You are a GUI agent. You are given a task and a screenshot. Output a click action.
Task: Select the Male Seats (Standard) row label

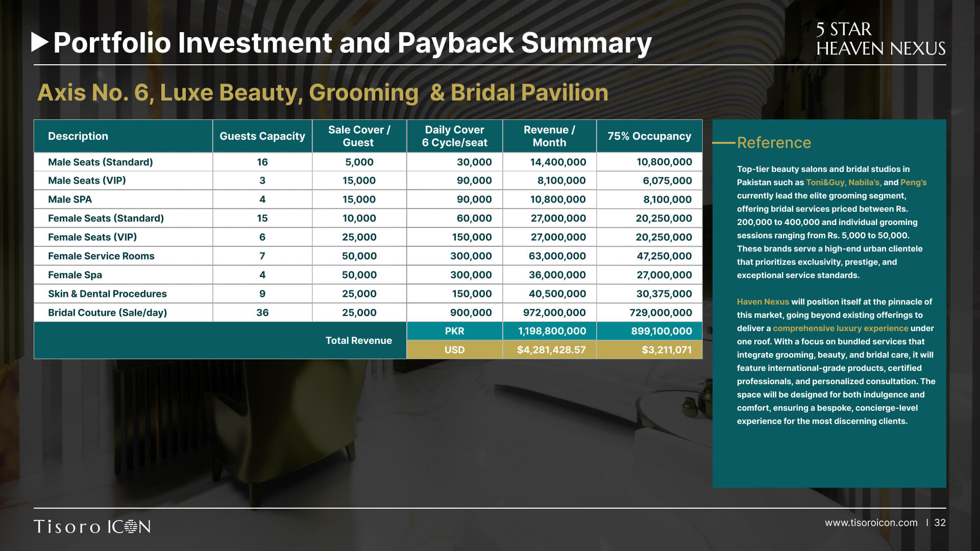pyautogui.click(x=101, y=162)
